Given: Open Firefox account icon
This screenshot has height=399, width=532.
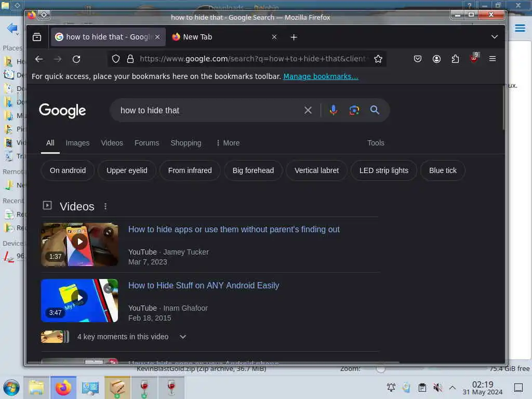Looking at the screenshot, I should pos(436,59).
